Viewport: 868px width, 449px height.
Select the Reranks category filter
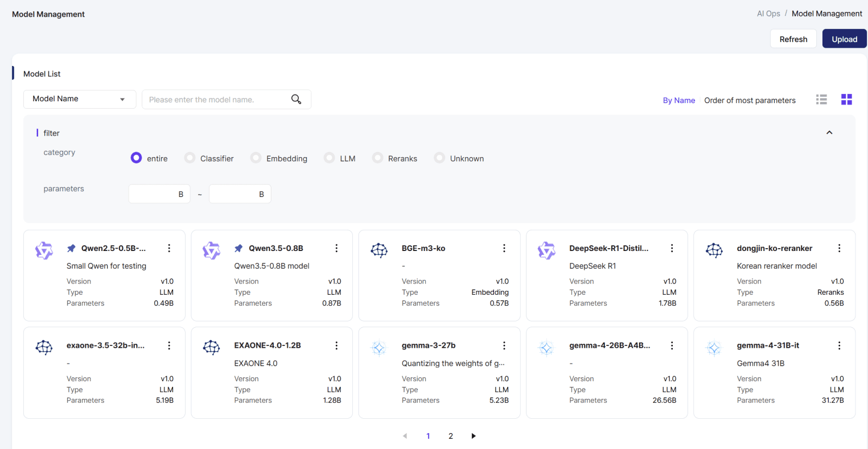tap(377, 158)
